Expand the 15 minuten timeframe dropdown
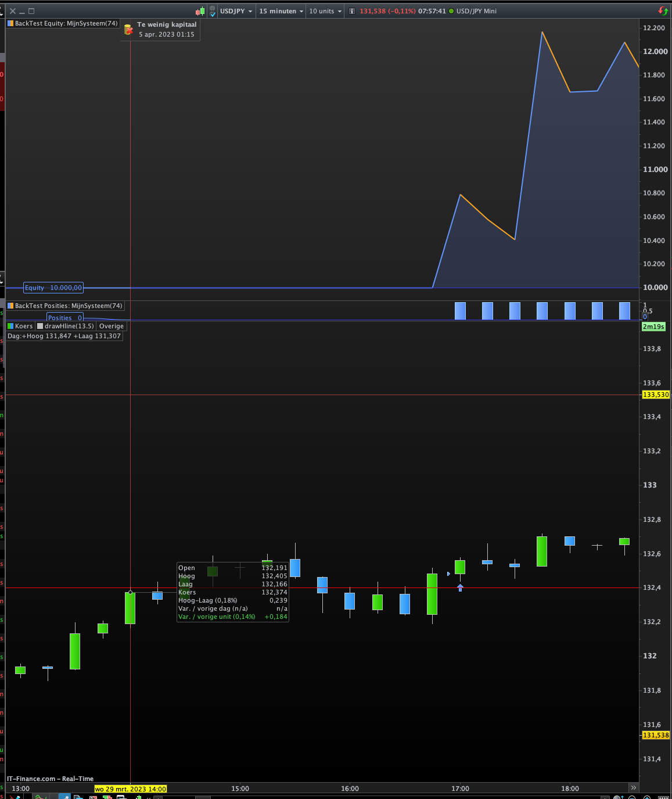The width and height of the screenshot is (672, 799). point(281,11)
